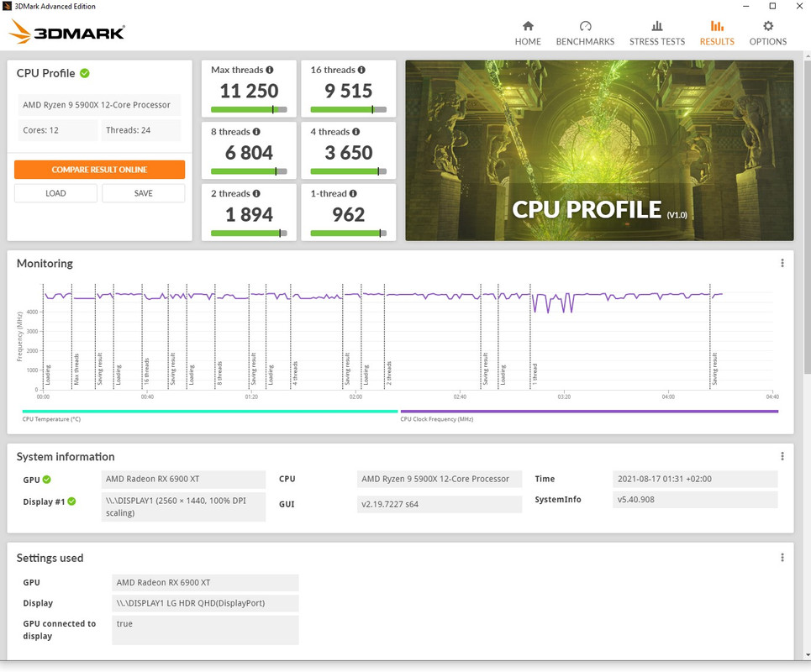Image resolution: width=811 pixels, height=672 pixels.
Task: Open the System information options menu
Action: tap(782, 456)
